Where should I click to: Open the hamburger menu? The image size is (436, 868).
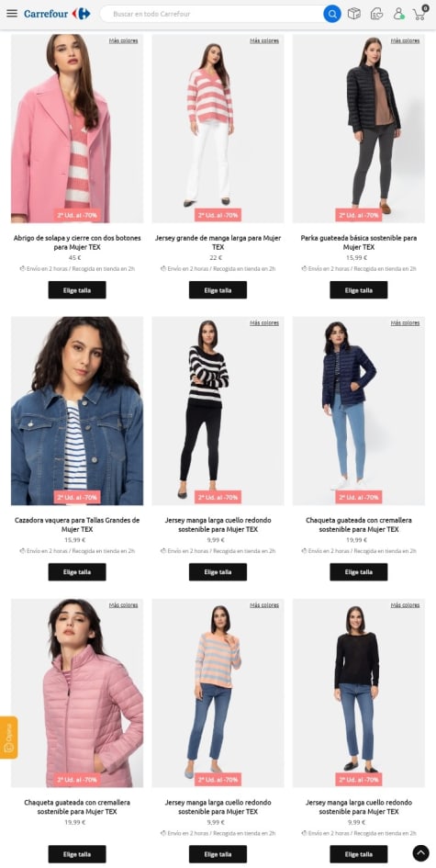(x=12, y=13)
